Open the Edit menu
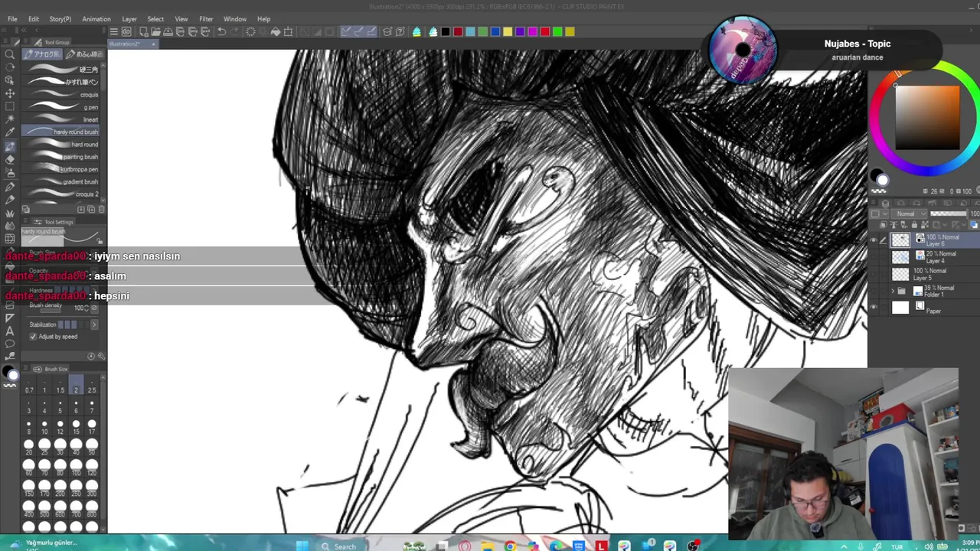The height and width of the screenshot is (551, 980). click(x=34, y=19)
